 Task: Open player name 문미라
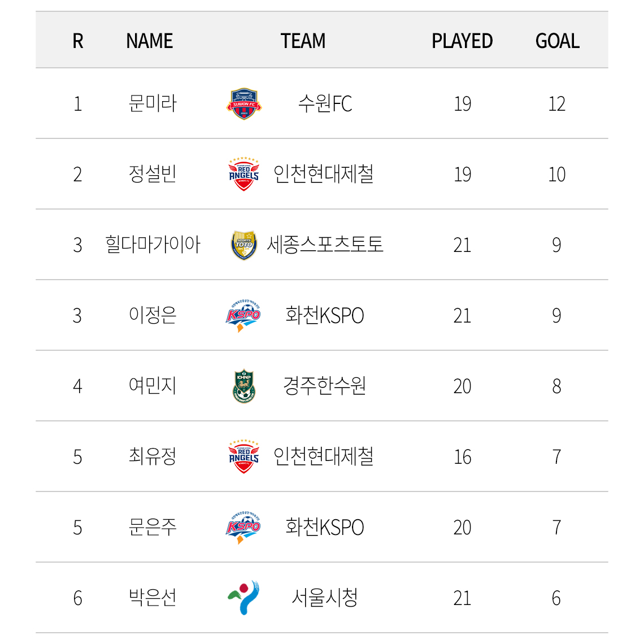coord(153,103)
